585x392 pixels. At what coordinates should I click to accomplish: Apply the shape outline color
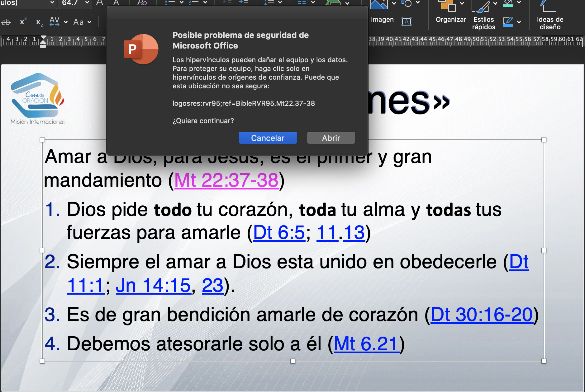(508, 22)
